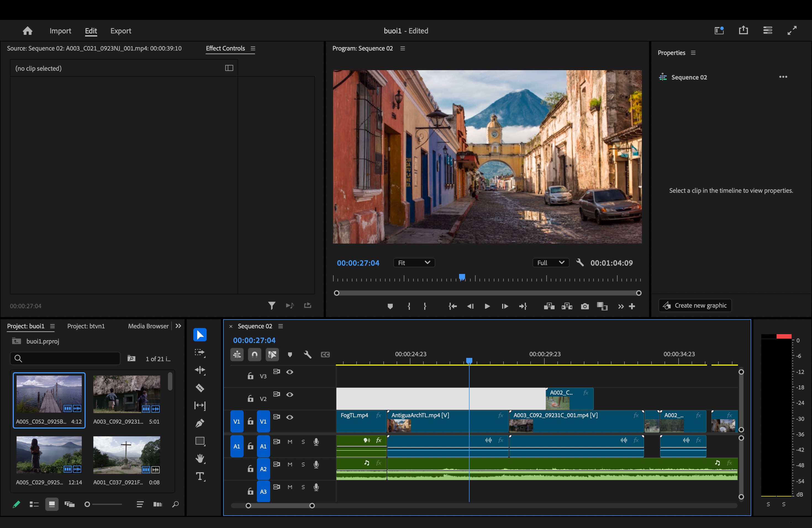Open the Button Editor plus icon
This screenshot has height=528, width=812.
[632, 306]
